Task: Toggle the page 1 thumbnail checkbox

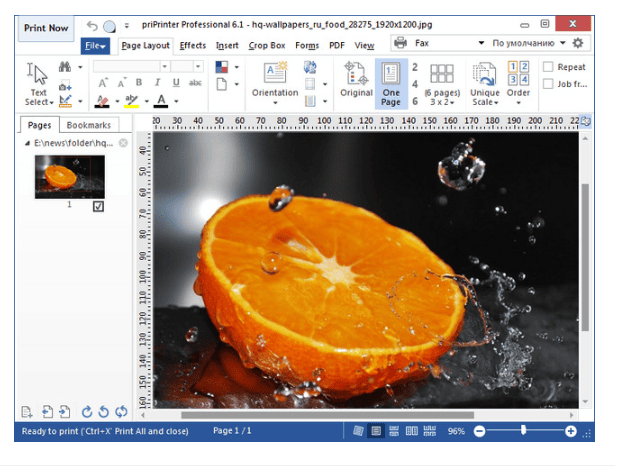Action: click(x=98, y=206)
